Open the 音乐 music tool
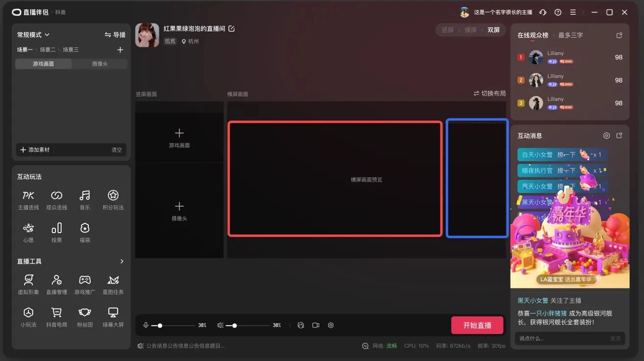The image size is (644, 361). tap(85, 196)
